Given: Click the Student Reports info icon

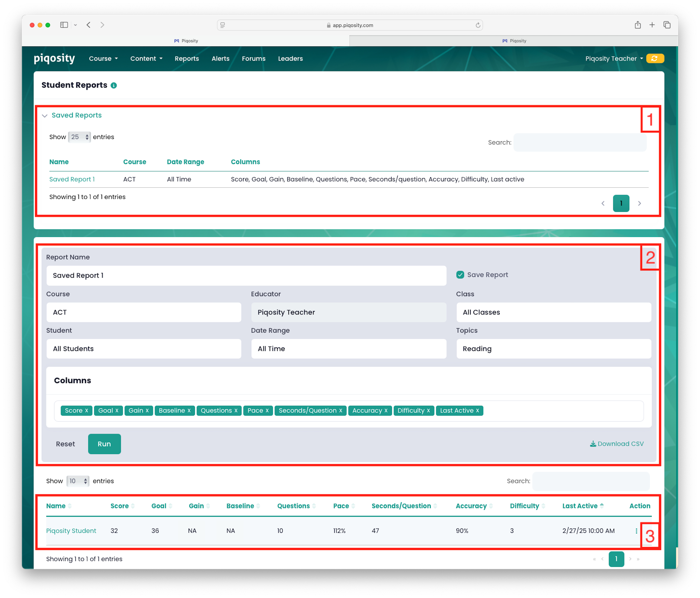Looking at the screenshot, I should point(114,85).
